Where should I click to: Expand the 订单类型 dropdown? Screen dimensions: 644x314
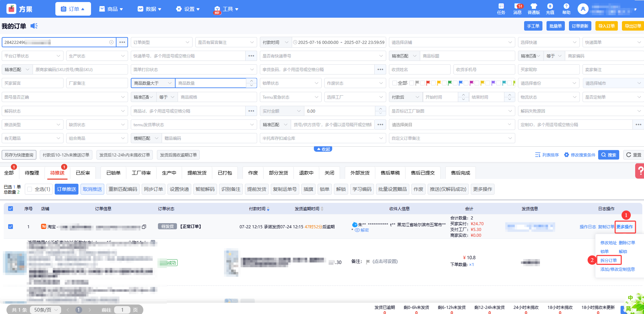[x=161, y=42]
